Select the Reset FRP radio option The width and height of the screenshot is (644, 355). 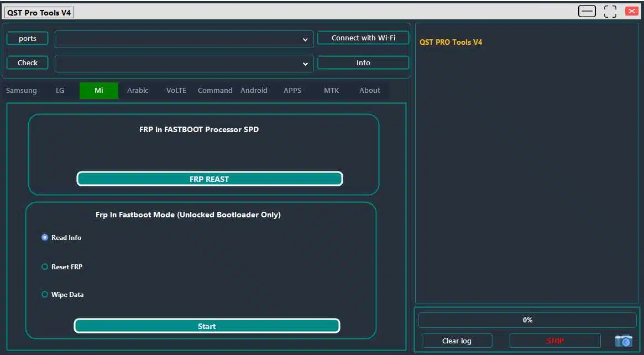pyautogui.click(x=62, y=267)
